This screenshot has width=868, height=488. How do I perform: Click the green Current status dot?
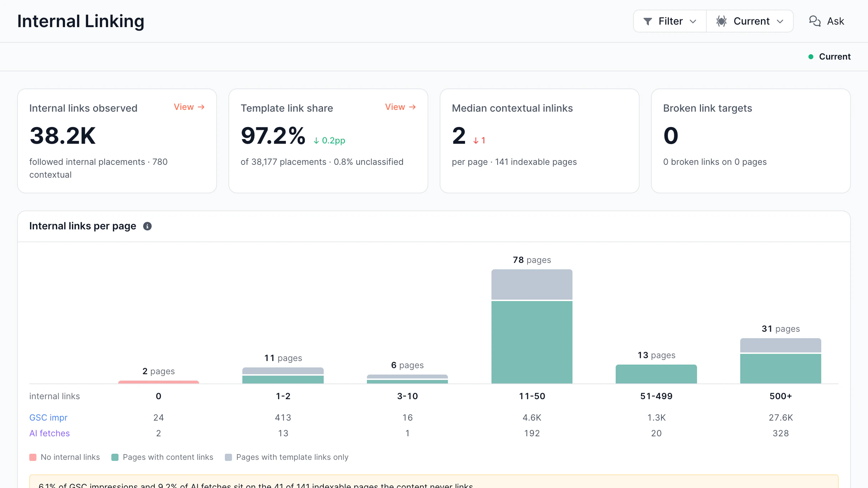(x=811, y=57)
